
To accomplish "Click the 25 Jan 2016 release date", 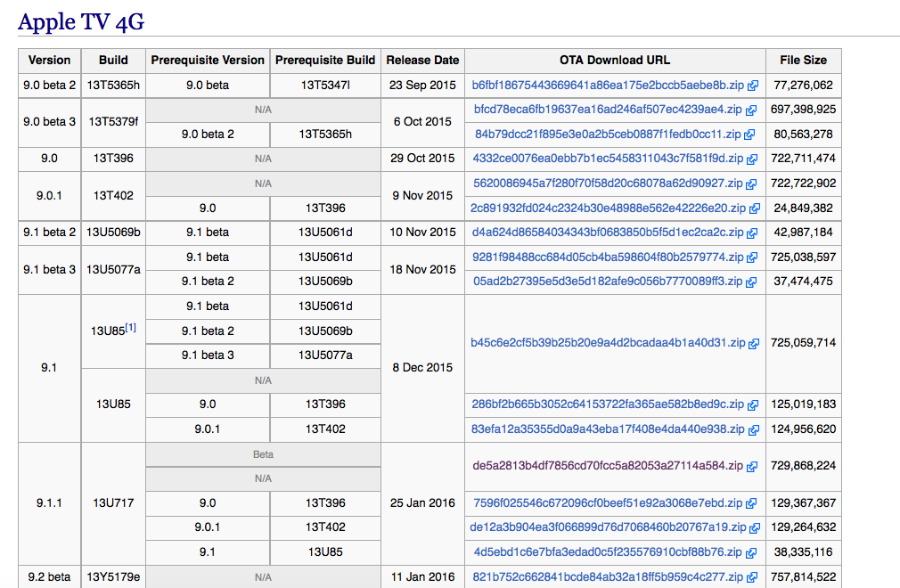I will [422, 503].
